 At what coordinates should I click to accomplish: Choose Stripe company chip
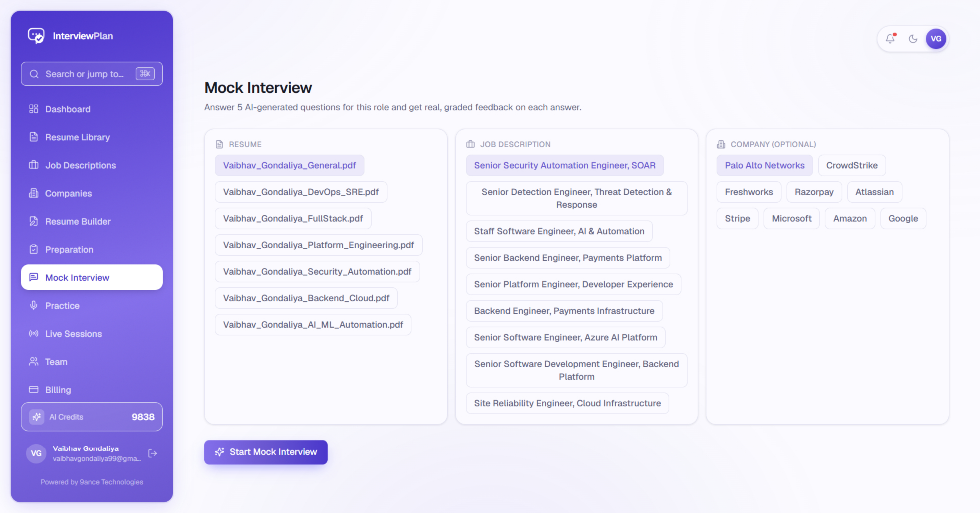coord(738,218)
